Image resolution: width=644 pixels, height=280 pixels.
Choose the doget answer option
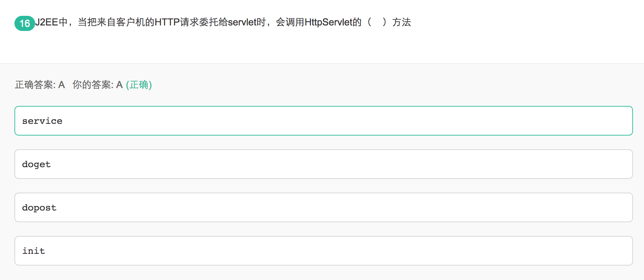pos(323,164)
